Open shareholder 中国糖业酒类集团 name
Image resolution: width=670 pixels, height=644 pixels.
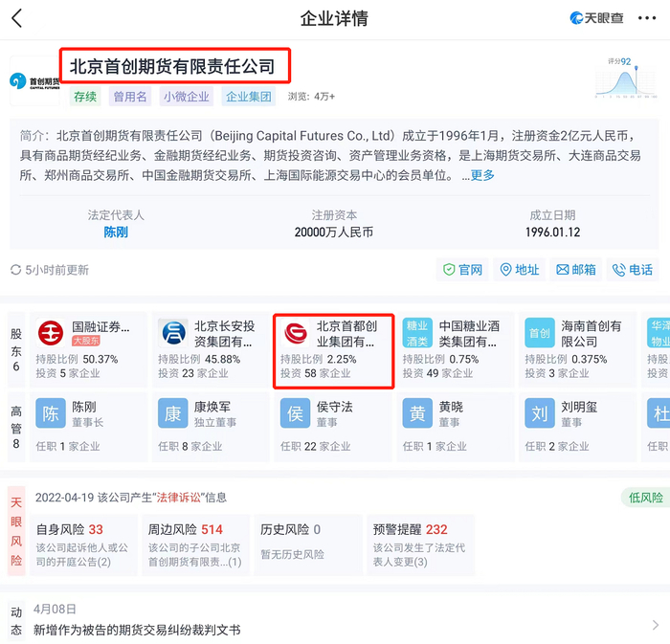[469, 334]
